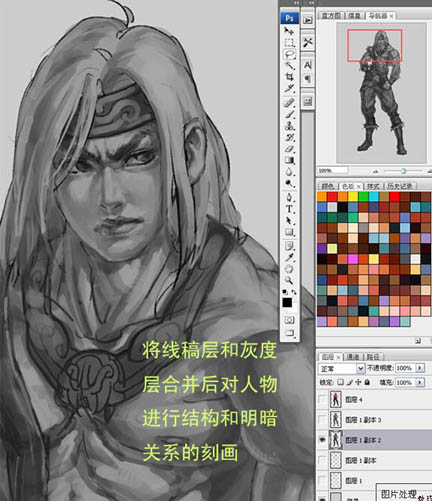The width and height of the screenshot is (432, 501).
Task: Switch to the Paths tab 路径
Action: tap(373, 357)
